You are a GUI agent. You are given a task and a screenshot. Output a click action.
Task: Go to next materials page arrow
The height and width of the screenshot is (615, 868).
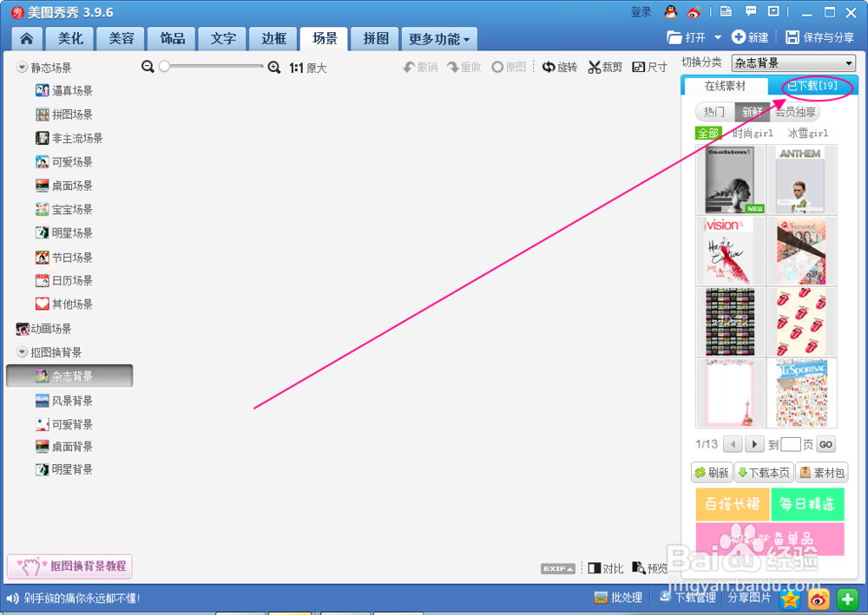pyautogui.click(x=754, y=444)
